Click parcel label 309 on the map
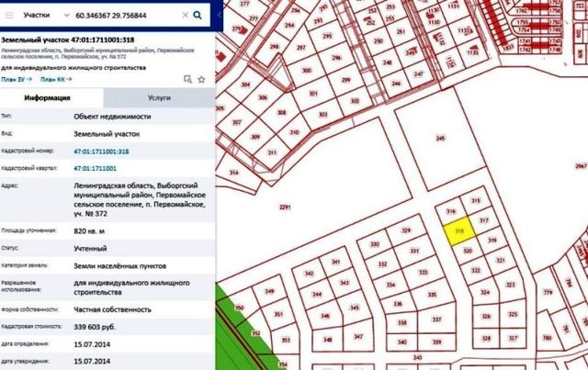The width and height of the screenshot is (588, 370). click(x=255, y=137)
